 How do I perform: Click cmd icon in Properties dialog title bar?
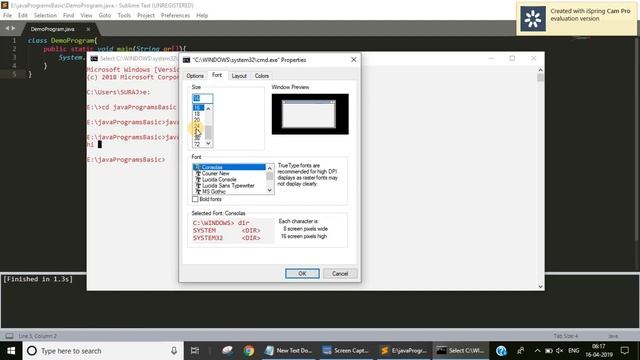tap(187, 60)
